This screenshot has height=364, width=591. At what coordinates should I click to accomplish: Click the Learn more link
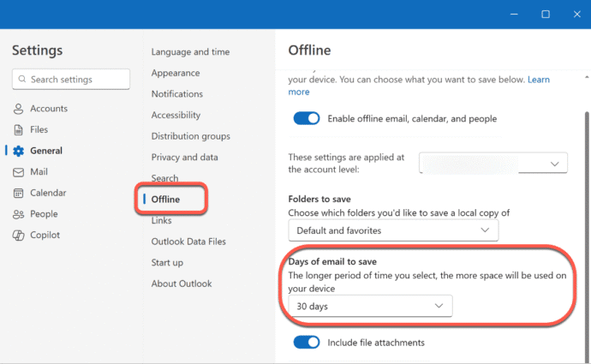pyautogui.click(x=538, y=80)
